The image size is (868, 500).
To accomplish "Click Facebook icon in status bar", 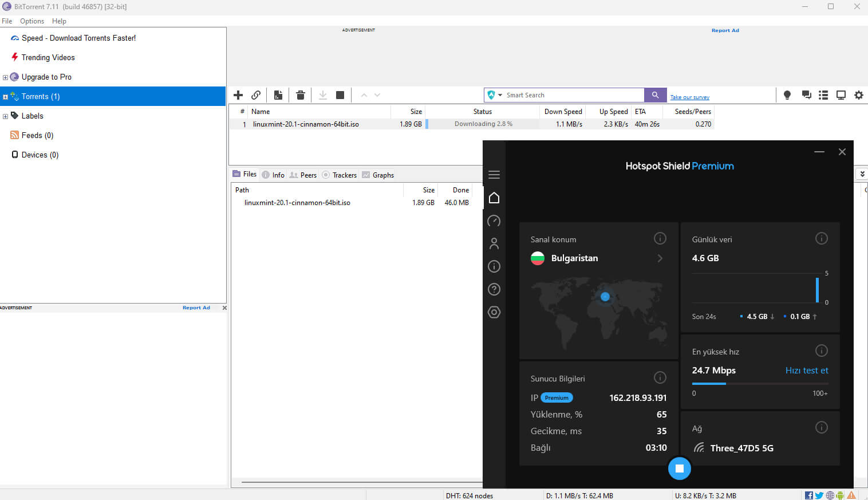I will 809,495.
